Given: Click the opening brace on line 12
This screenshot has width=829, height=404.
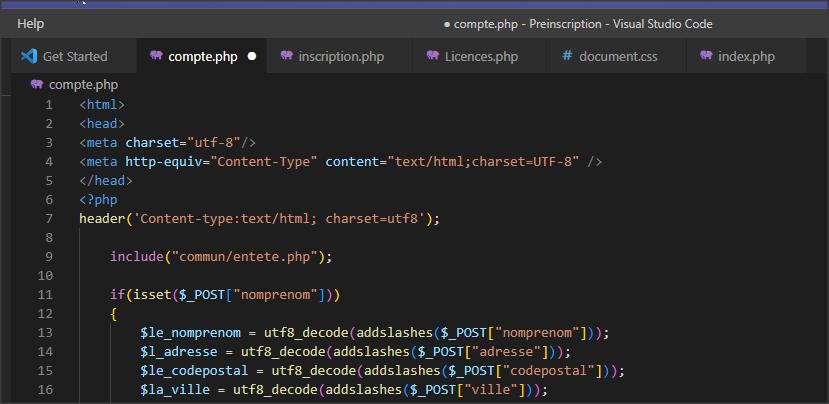Looking at the screenshot, I should tap(114, 314).
